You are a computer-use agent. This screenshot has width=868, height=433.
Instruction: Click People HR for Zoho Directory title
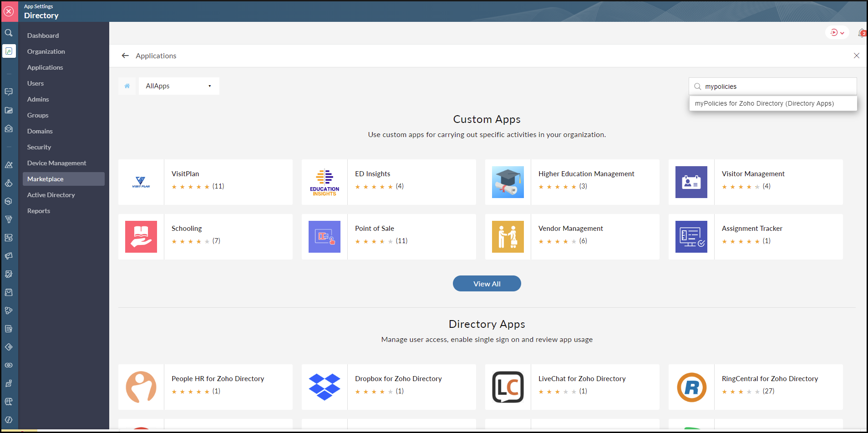(x=218, y=379)
